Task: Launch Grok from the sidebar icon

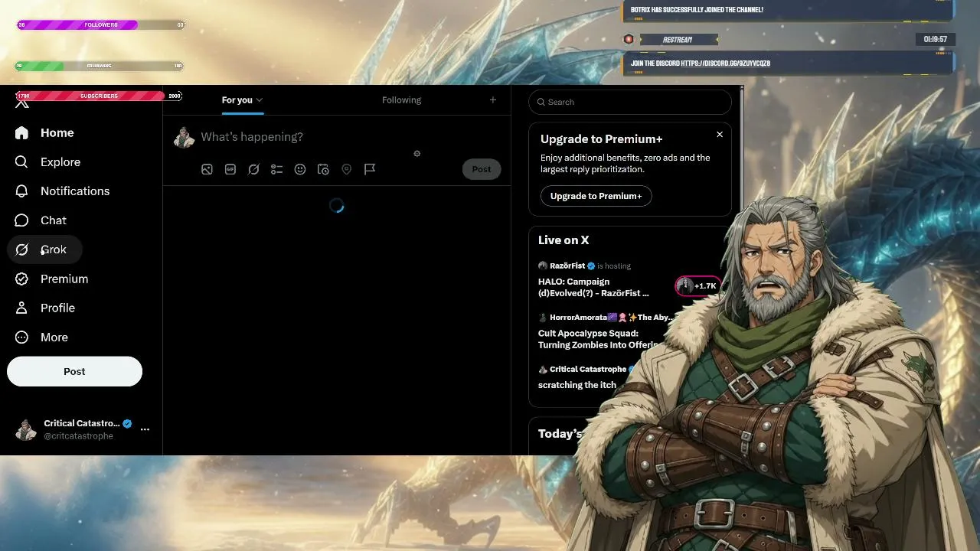Action: point(21,249)
